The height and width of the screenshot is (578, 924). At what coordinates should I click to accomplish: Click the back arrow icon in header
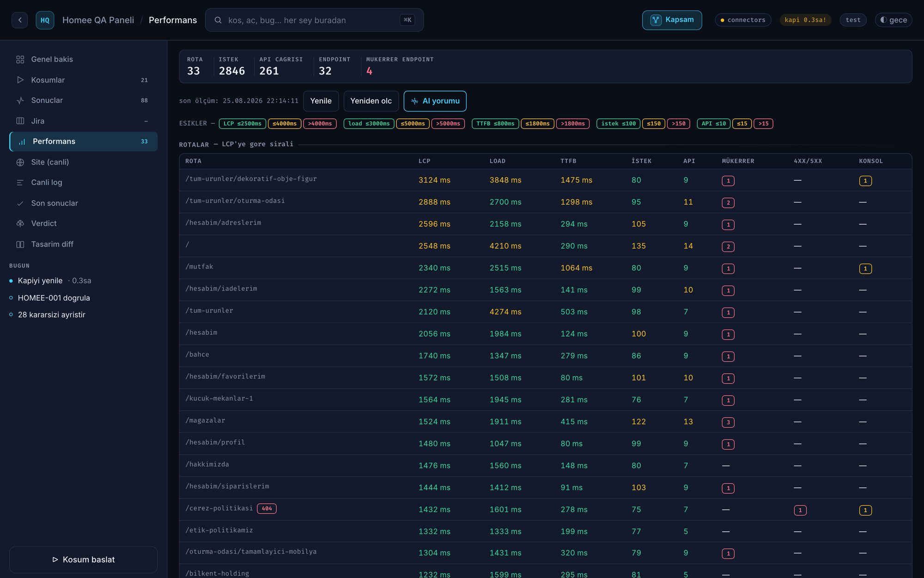click(x=19, y=20)
